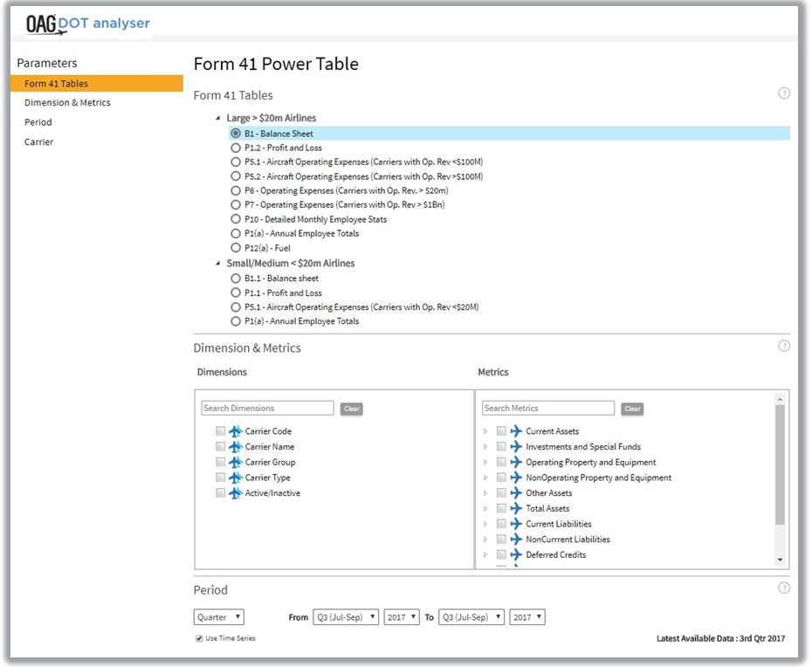The image size is (812, 667).
Task: Click the airplane icon next to Current Assets
Action: pyautogui.click(x=516, y=431)
